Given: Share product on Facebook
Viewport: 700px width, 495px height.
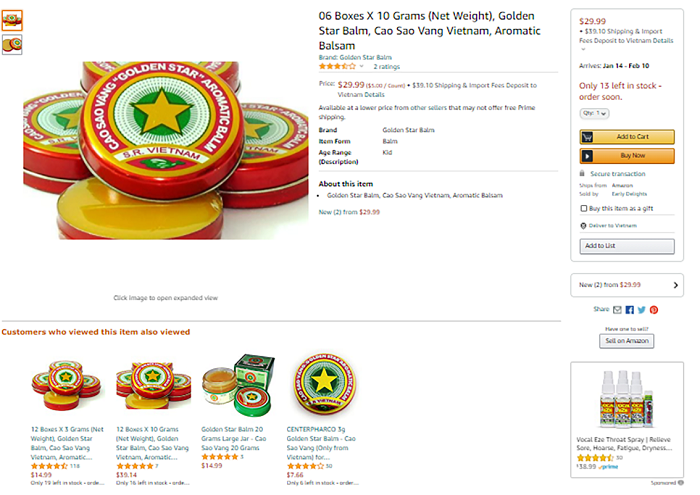Looking at the screenshot, I should 630,310.
